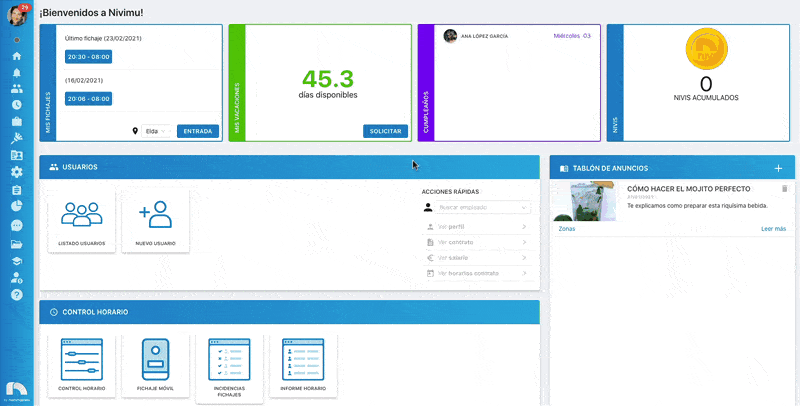
Task: Open the graduation cap training icon
Action: tap(16, 261)
